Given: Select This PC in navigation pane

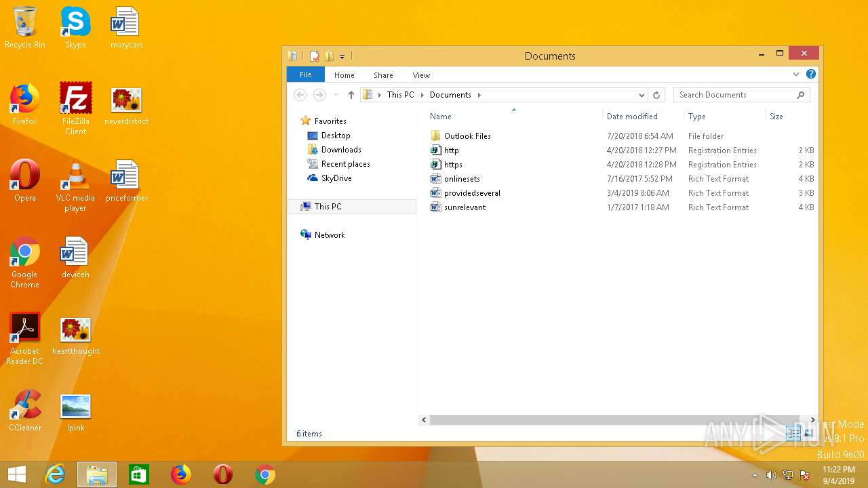Looking at the screenshot, I should coord(352,207).
